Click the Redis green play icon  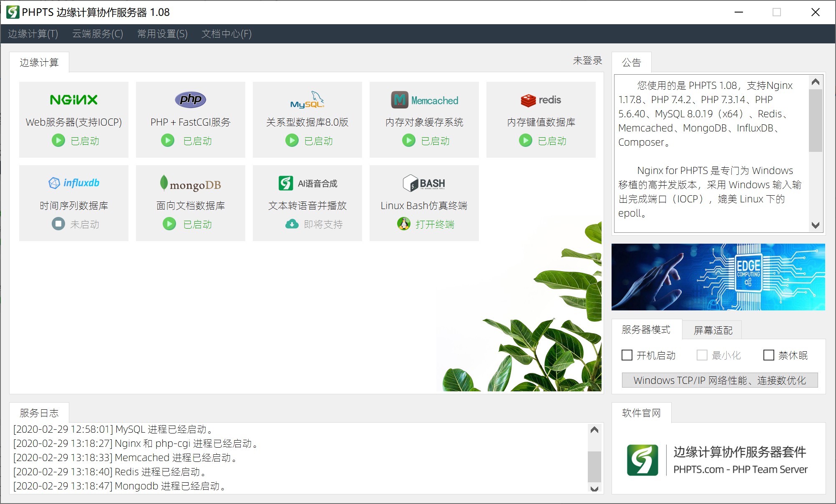pos(526,141)
